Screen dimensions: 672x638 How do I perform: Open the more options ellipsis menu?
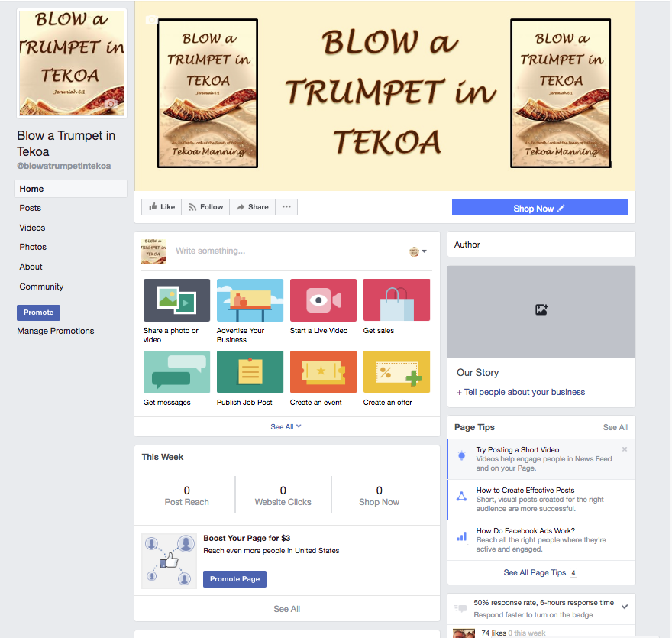(x=286, y=206)
